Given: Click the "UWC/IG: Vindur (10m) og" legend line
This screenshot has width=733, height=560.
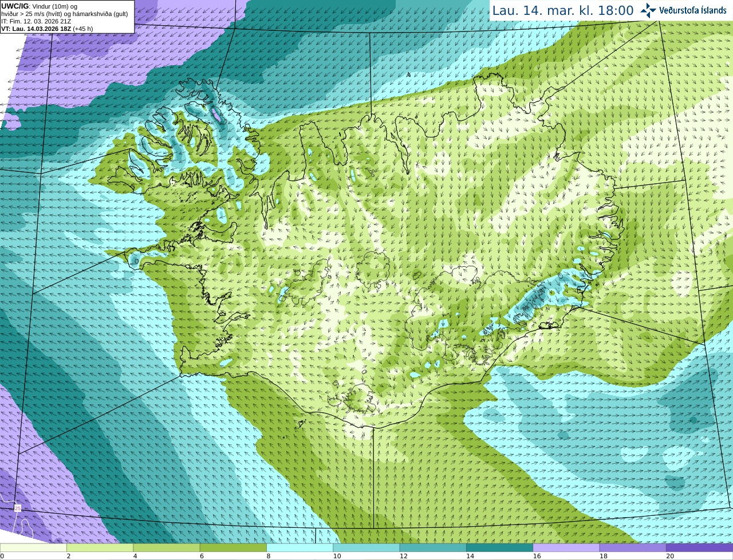Looking at the screenshot, I should [39, 6].
